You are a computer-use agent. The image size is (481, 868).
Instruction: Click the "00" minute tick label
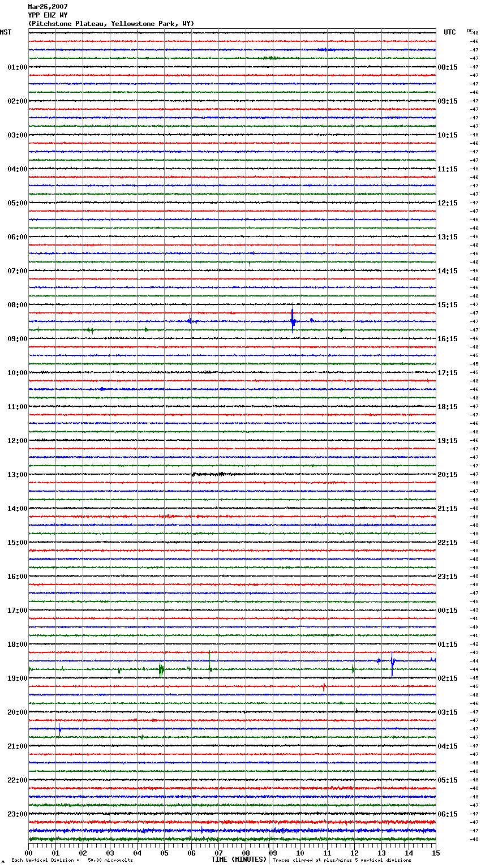point(29,853)
